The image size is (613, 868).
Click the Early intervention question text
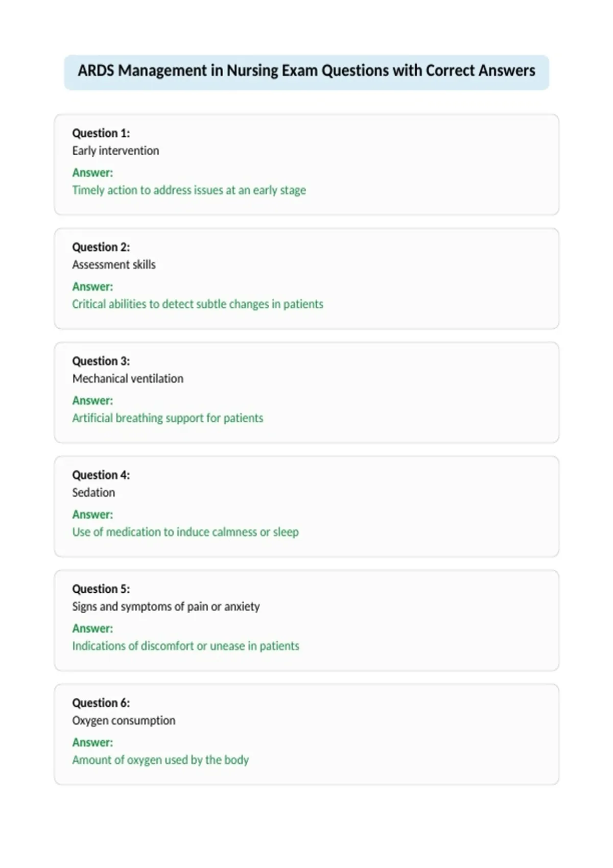coord(115,151)
